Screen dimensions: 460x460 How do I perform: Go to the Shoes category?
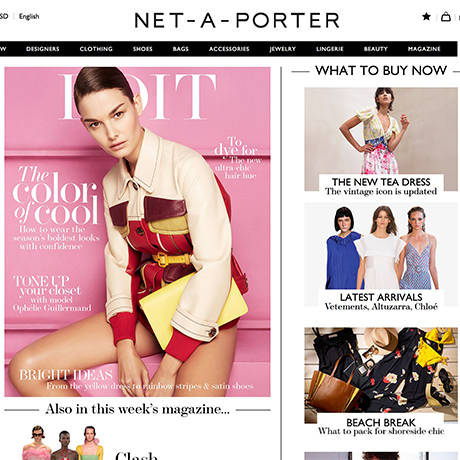[x=143, y=49]
